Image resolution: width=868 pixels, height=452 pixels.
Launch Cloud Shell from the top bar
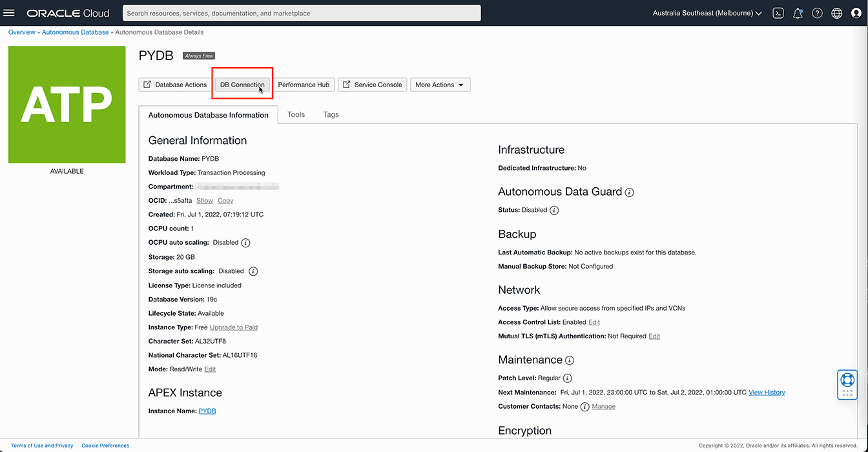coord(778,12)
